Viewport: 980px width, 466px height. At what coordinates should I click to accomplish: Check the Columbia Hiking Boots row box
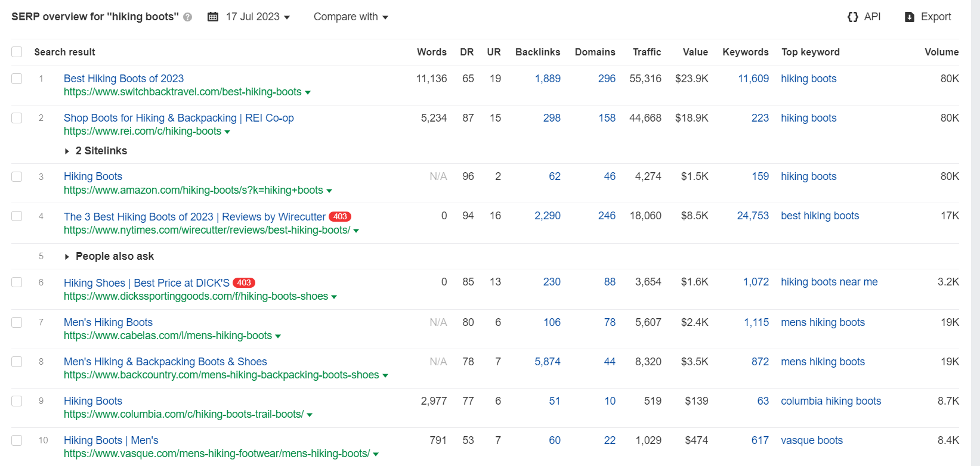[x=17, y=401]
